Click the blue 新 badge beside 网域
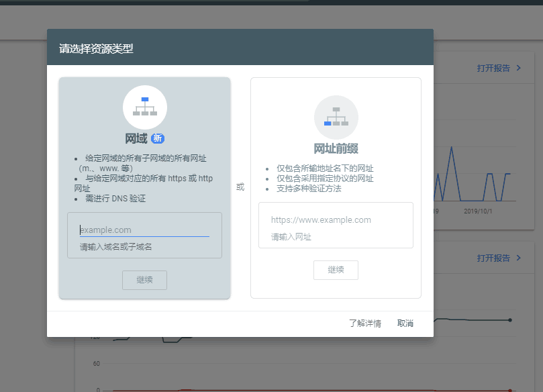 point(157,138)
